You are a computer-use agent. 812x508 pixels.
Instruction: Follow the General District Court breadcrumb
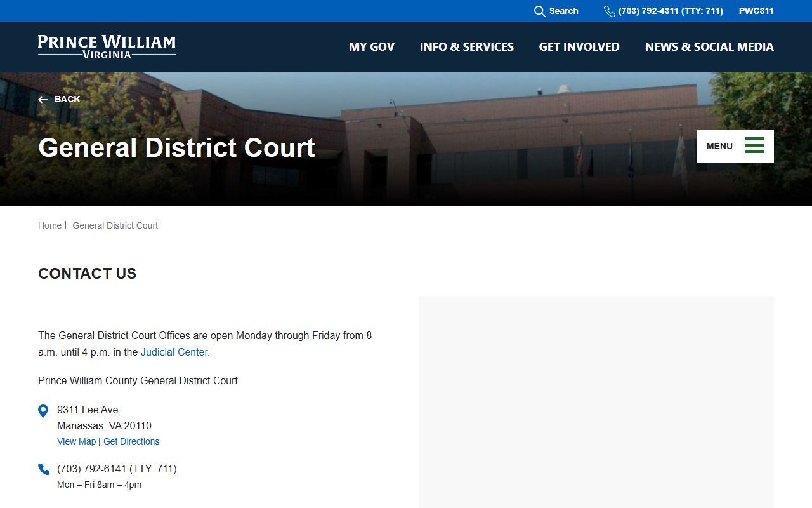[x=115, y=225]
